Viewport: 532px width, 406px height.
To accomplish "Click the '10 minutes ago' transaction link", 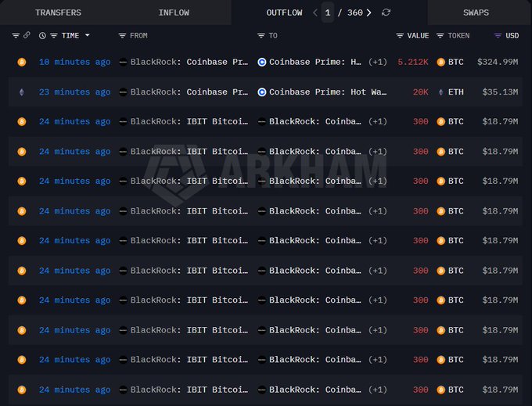I will 74,62.
